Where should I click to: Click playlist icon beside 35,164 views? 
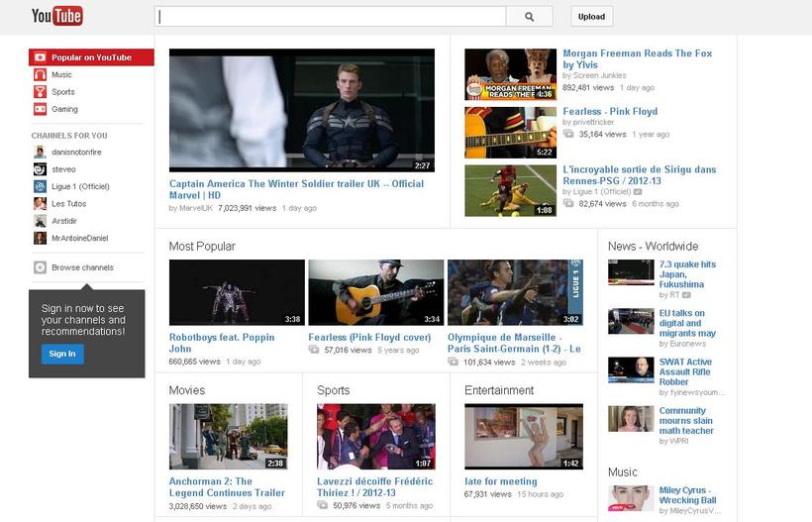coord(568,134)
